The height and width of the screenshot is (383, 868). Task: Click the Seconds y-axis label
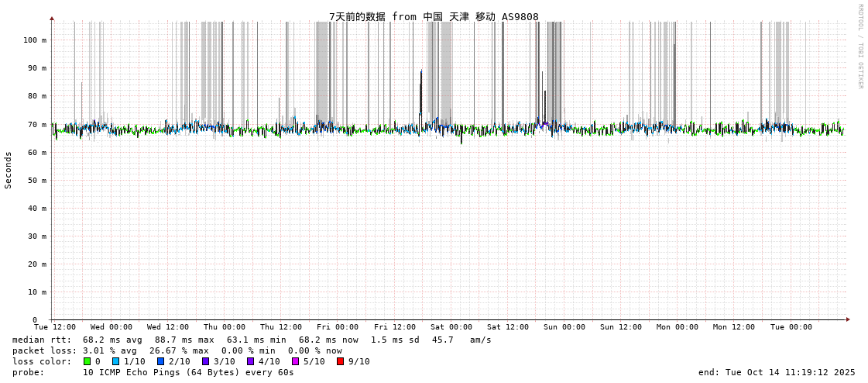(x=9, y=170)
